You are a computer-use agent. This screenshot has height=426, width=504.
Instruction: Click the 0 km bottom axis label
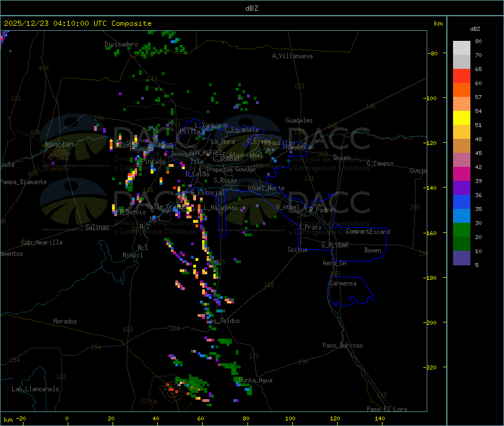coord(67,418)
